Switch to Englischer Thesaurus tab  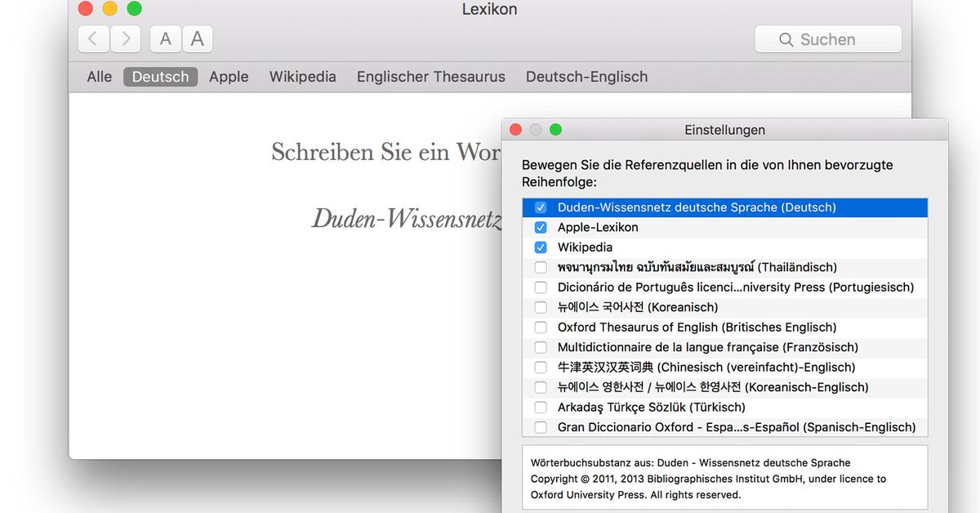click(431, 77)
